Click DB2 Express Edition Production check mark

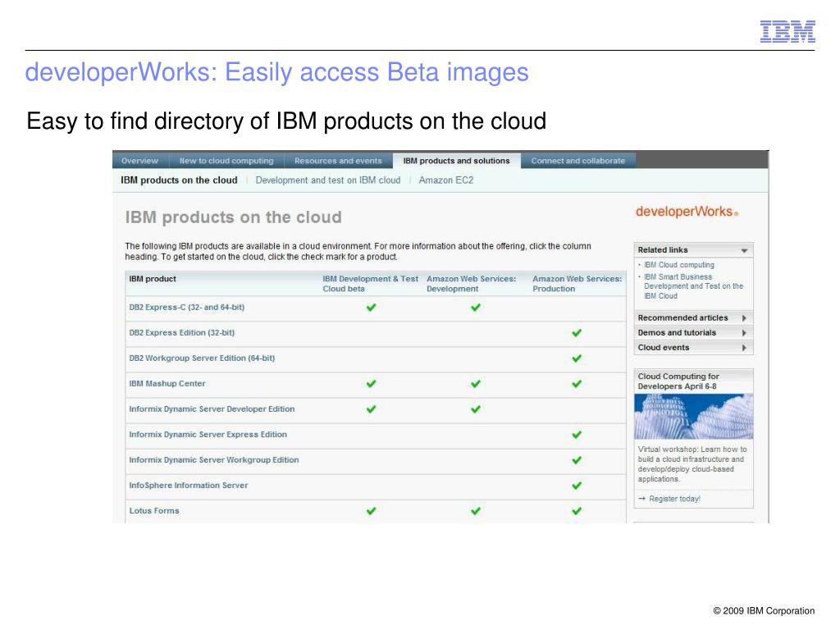[577, 333]
